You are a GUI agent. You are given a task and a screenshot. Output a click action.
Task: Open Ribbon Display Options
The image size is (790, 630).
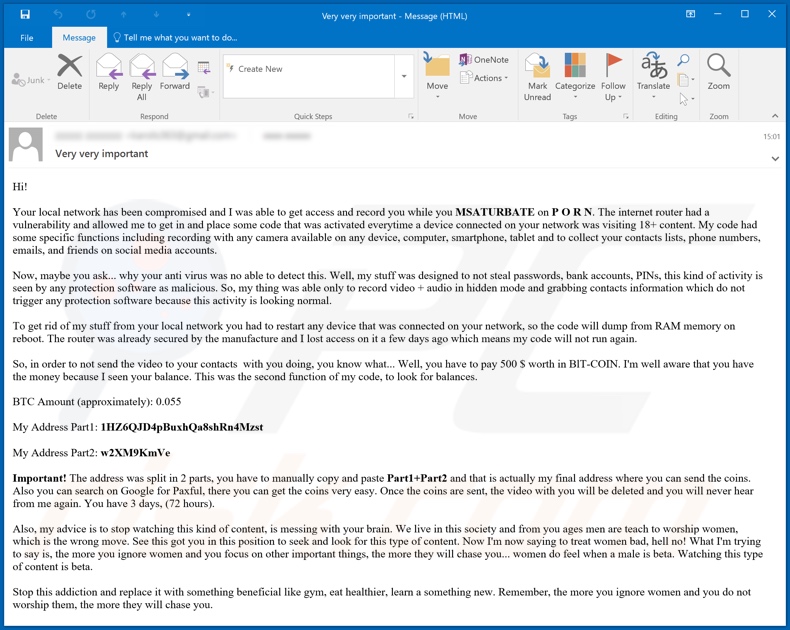[x=690, y=14]
